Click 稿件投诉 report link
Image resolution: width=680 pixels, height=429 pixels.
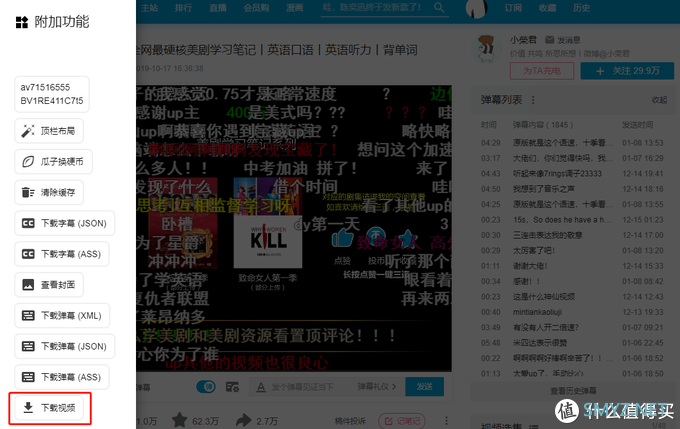(350, 421)
